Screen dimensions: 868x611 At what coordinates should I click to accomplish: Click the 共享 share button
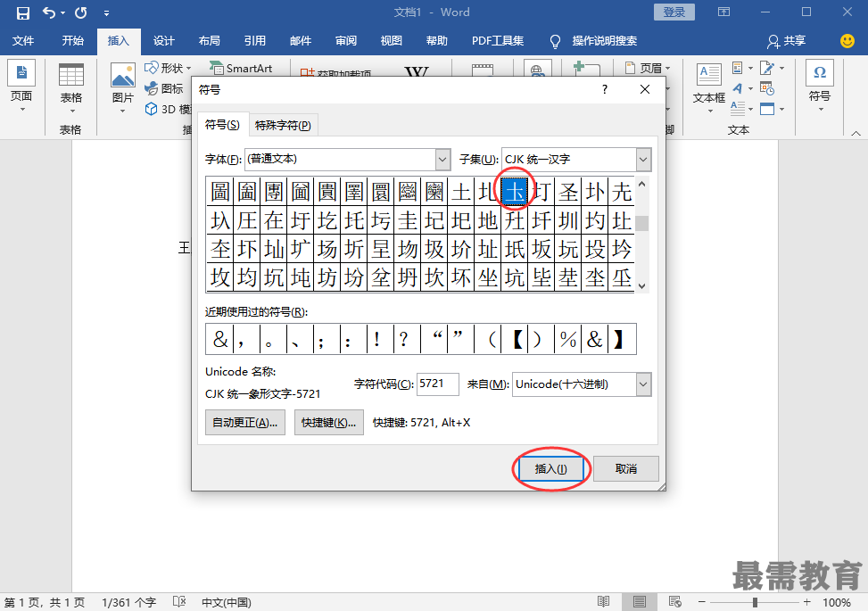click(787, 41)
